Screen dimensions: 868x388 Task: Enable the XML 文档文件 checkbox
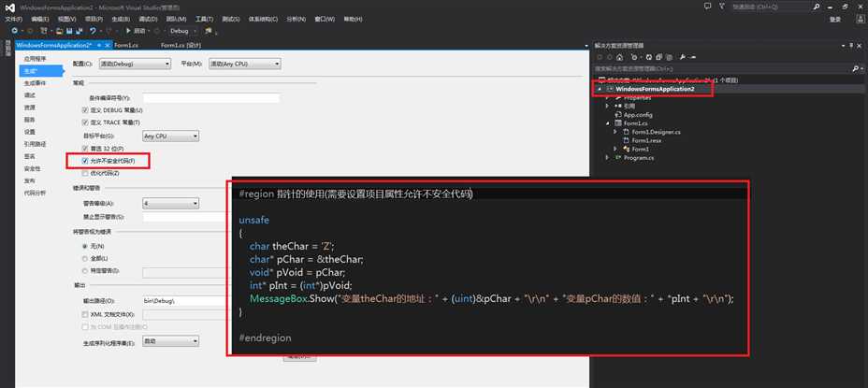pos(85,314)
